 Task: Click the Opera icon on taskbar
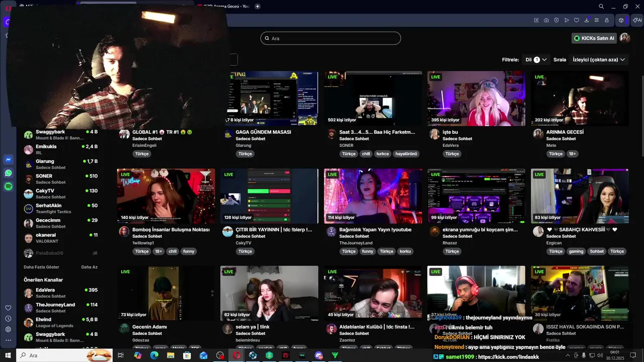tap(236, 355)
